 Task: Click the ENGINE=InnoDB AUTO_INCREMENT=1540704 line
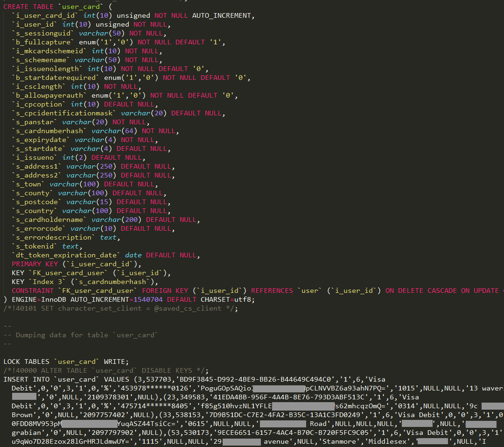pos(129,299)
